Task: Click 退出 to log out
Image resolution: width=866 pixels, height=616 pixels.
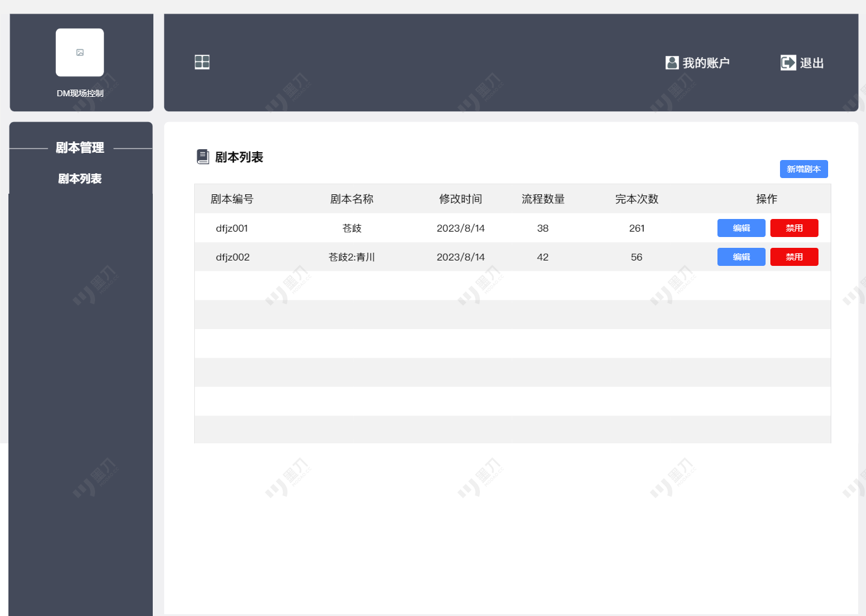Action: pos(812,63)
